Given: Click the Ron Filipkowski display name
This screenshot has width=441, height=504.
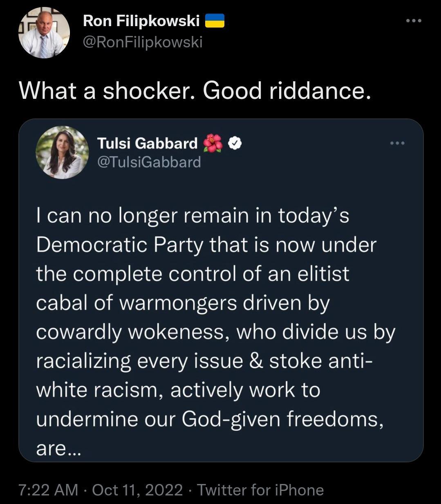Looking at the screenshot, I should (141, 20).
